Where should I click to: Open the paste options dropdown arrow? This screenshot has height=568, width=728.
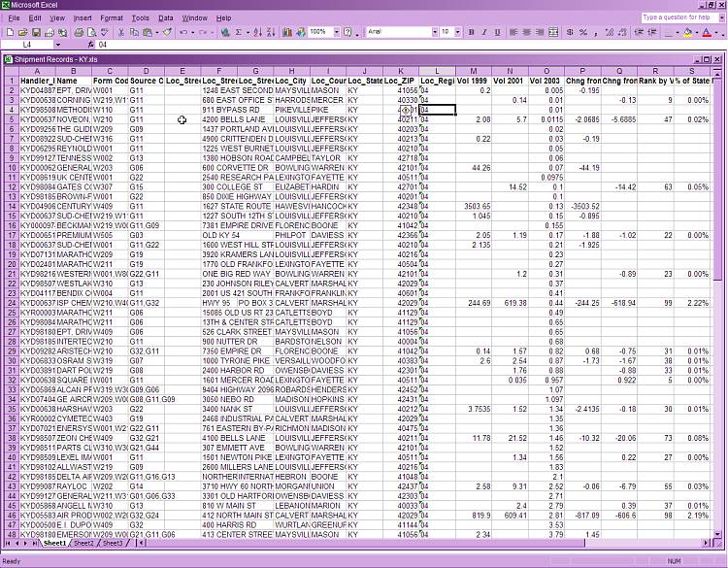157,32
